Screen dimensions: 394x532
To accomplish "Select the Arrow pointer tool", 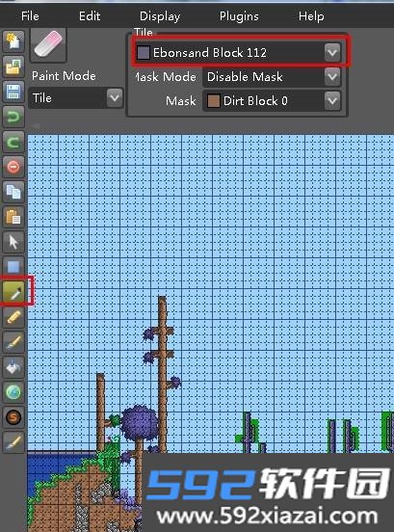I will 13,242.
